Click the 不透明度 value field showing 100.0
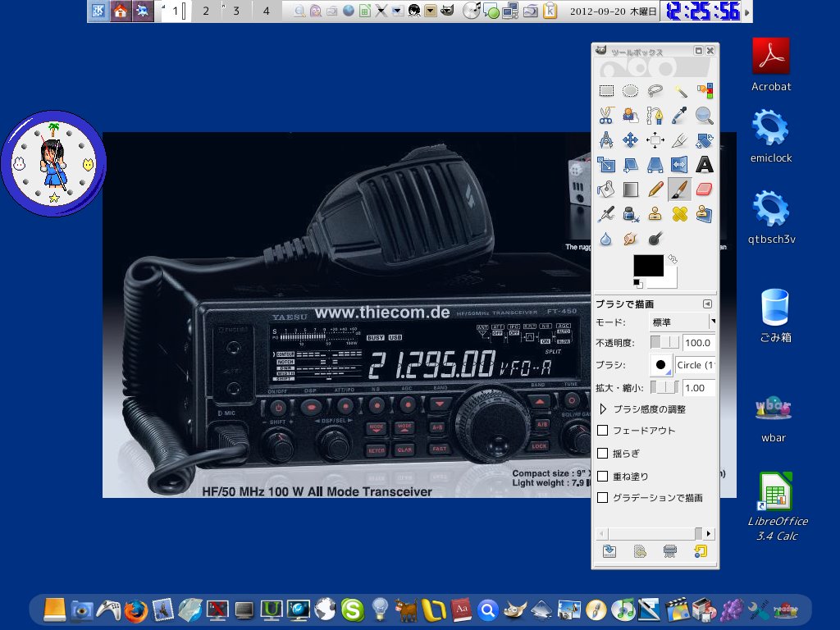Viewport: 840px width, 630px height. [x=698, y=343]
